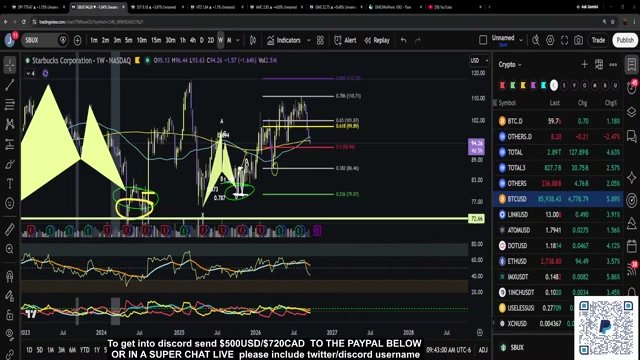Filter watchlist by purple flag

click(533, 85)
